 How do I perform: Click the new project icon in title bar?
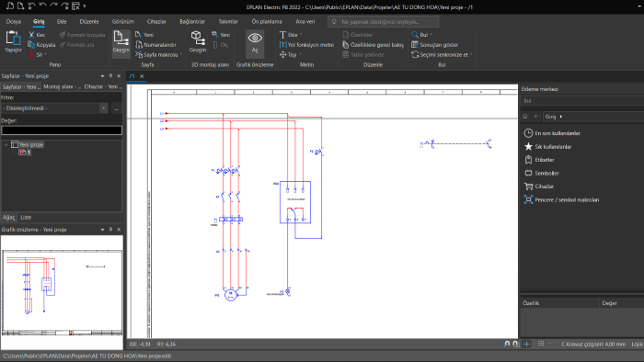tap(10, 6)
